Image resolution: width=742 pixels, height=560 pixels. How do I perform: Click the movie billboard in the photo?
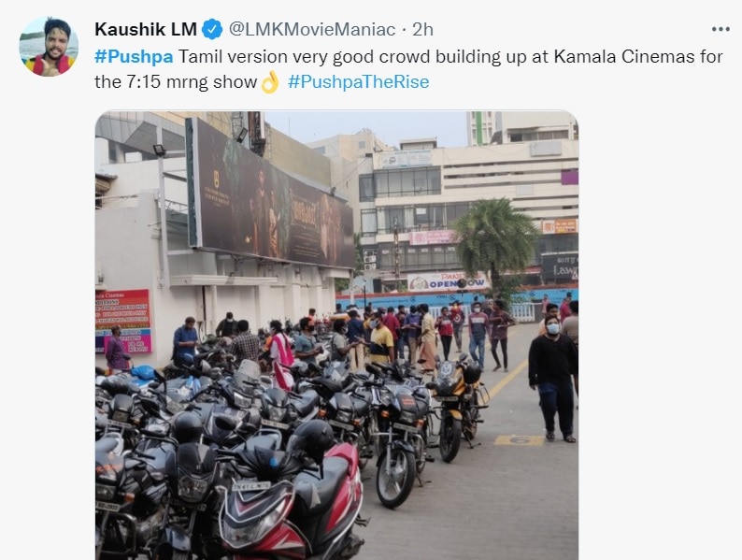(x=271, y=195)
